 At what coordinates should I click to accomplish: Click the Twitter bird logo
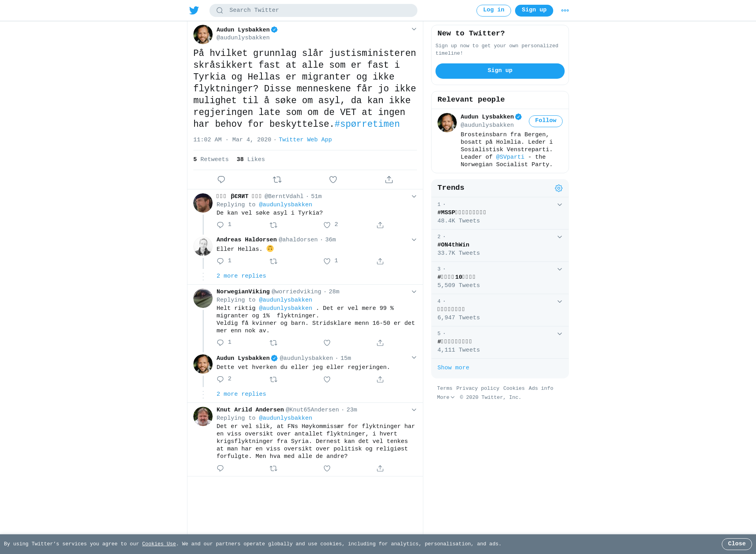coord(194,10)
